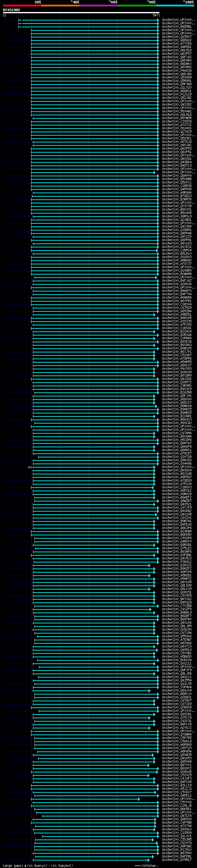Select label UniRef100_B9N618
The image size is (197, 868).
[177, 406]
